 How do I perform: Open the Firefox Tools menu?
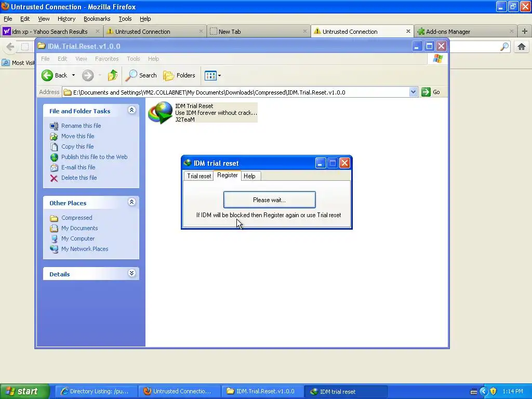(125, 19)
